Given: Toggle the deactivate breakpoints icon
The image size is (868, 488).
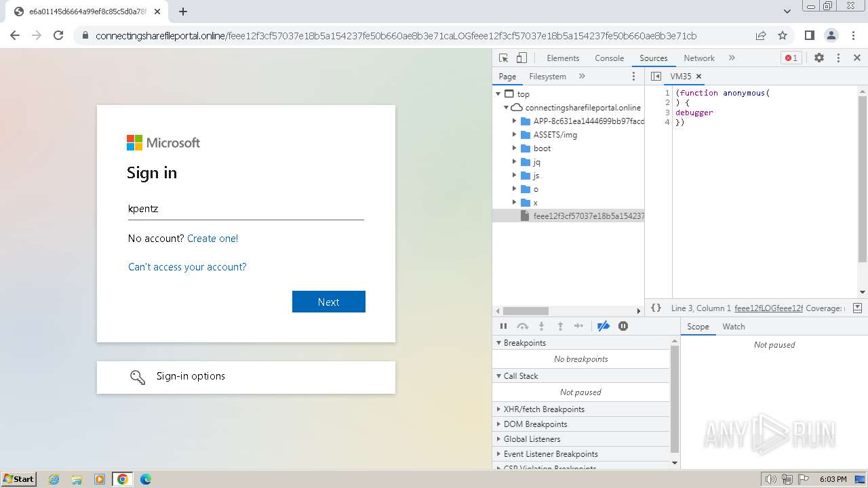Looking at the screenshot, I should click(603, 326).
